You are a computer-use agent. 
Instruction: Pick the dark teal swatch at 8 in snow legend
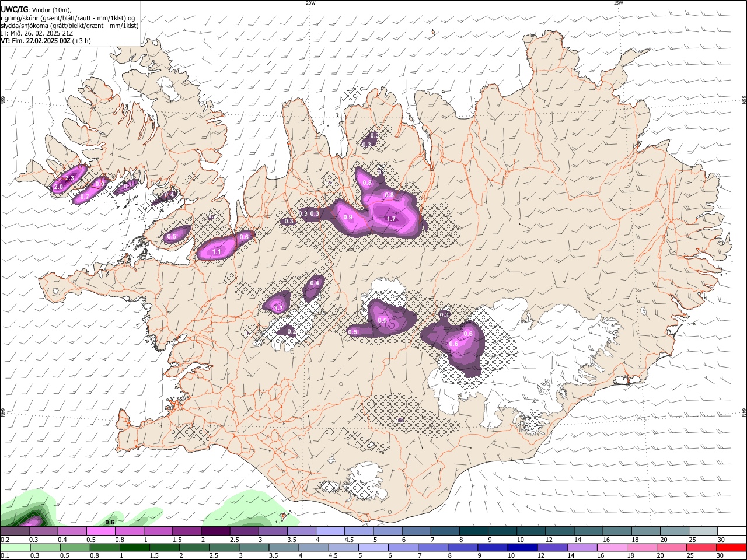[474, 531]
